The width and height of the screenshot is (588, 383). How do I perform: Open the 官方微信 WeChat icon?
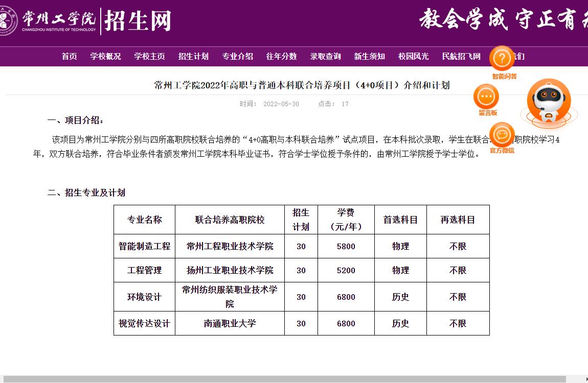pos(502,135)
